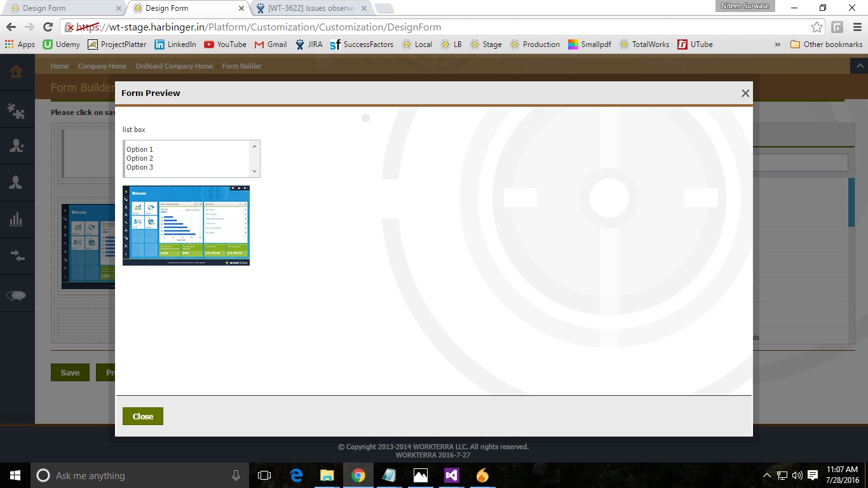Open LB bookmark
The width and height of the screenshot is (868, 488).
tap(451, 44)
